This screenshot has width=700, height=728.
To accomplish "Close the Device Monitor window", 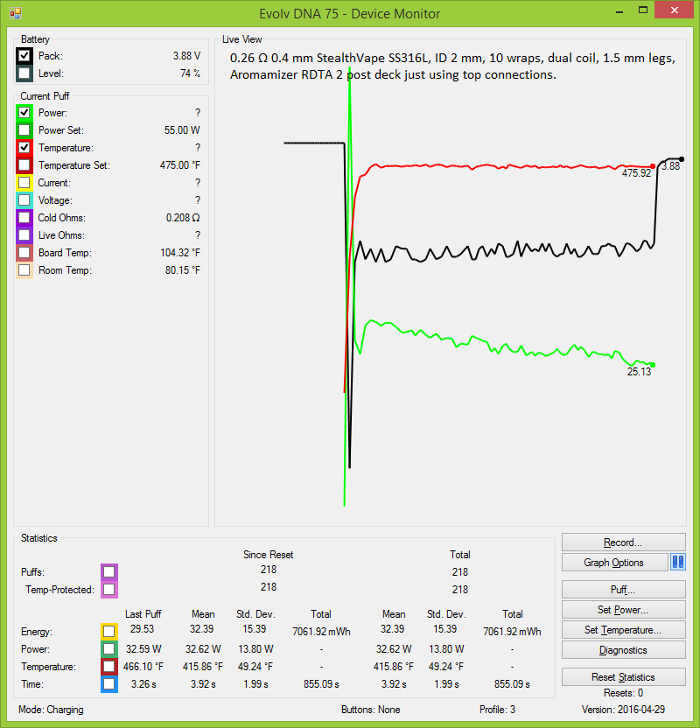I will pyautogui.click(x=674, y=10).
